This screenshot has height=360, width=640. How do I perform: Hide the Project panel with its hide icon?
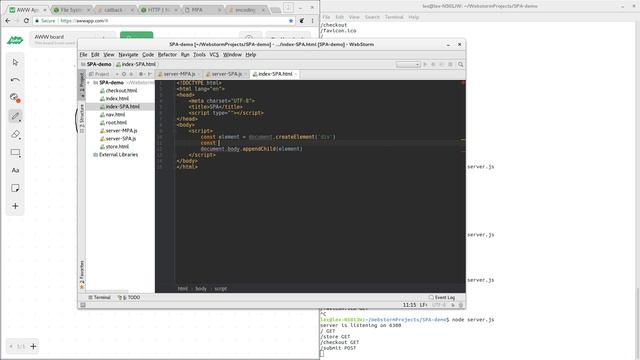150,74
